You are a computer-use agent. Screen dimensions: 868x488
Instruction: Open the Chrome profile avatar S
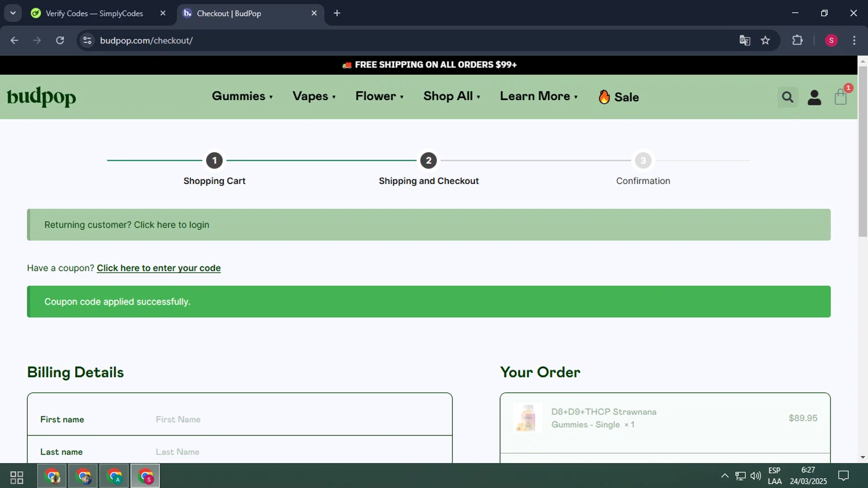(831, 41)
